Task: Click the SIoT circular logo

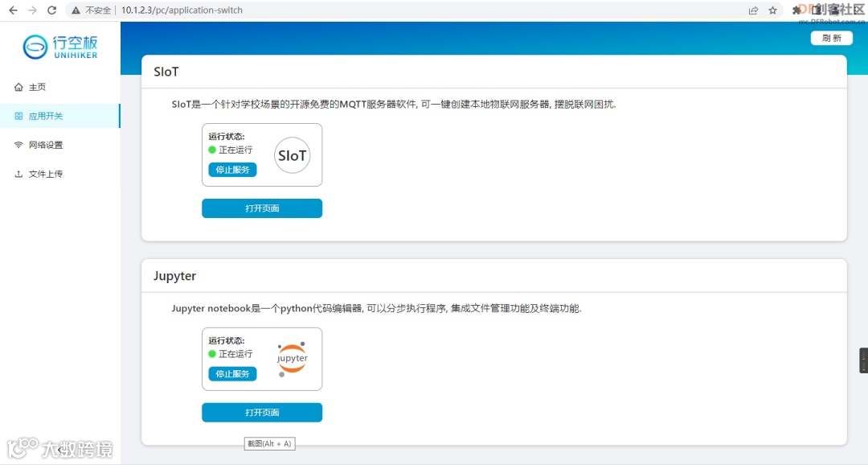Action: [293, 155]
